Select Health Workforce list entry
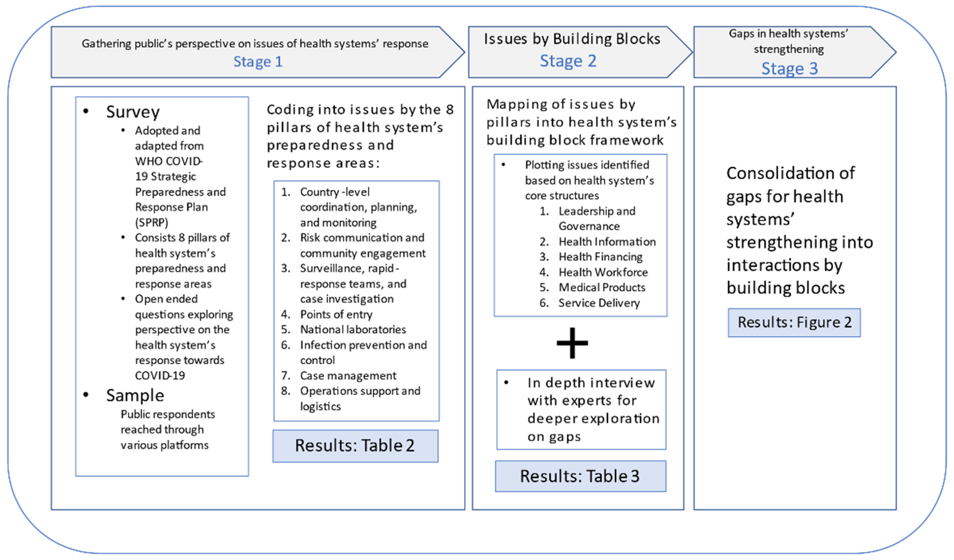The width and height of the screenshot is (954, 560). 603,273
